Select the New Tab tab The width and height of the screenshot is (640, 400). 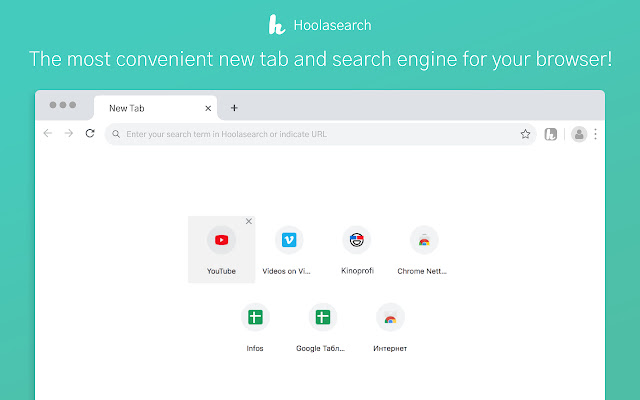point(156,108)
